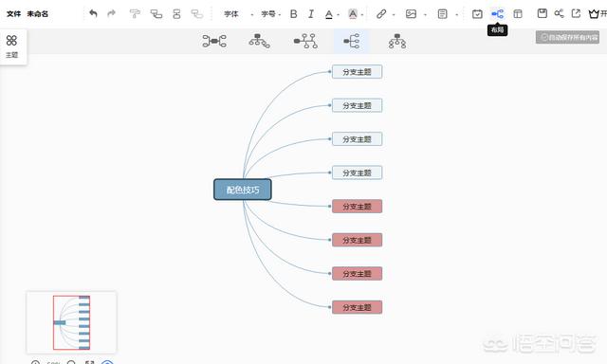Expand the hyperlink options dropdown arrow
Viewport: 607px width, 364px height.
click(394, 15)
